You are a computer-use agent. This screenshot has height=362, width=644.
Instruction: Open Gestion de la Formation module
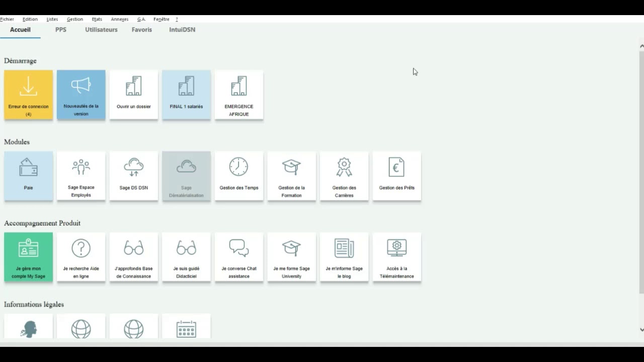click(292, 176)
